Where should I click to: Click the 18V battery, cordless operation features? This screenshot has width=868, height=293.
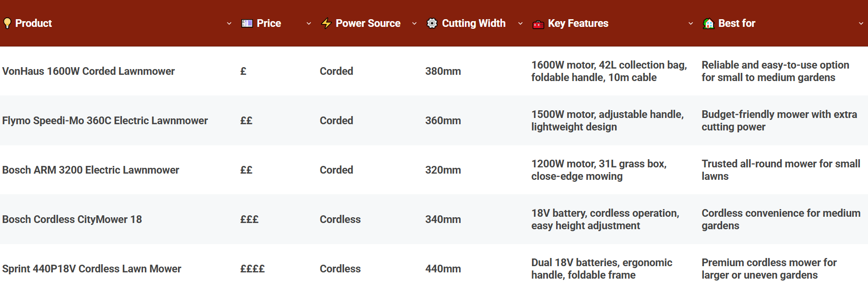(605, 220)
